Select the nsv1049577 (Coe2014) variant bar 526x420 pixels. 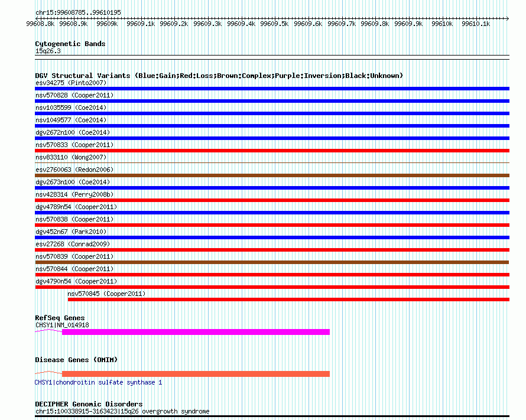tap(272, 126)
